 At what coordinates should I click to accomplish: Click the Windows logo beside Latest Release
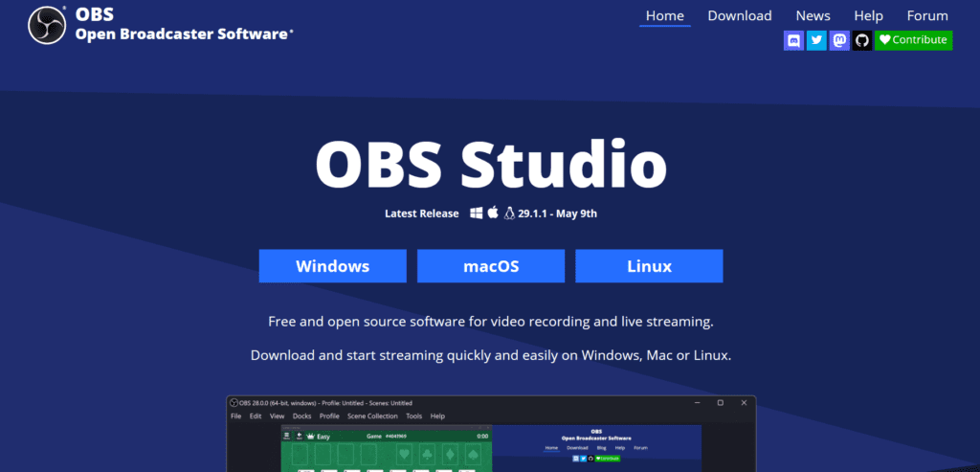point(477,214)
